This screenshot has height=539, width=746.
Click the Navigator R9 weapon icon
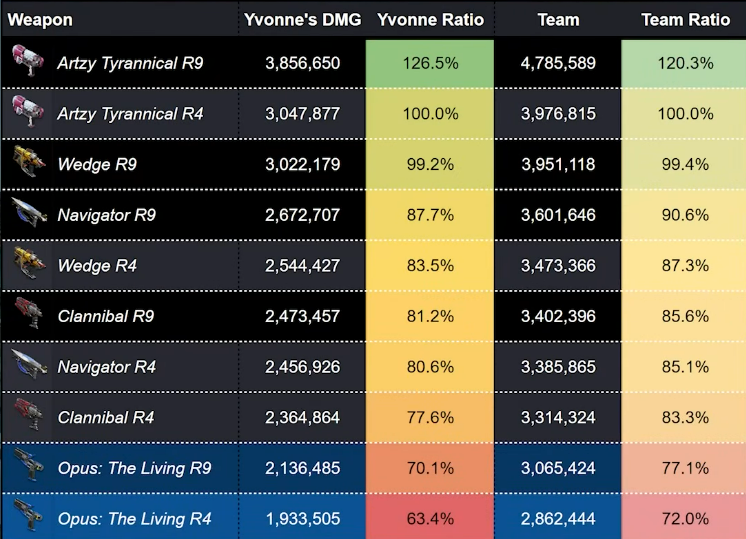(x=29, y=212)
